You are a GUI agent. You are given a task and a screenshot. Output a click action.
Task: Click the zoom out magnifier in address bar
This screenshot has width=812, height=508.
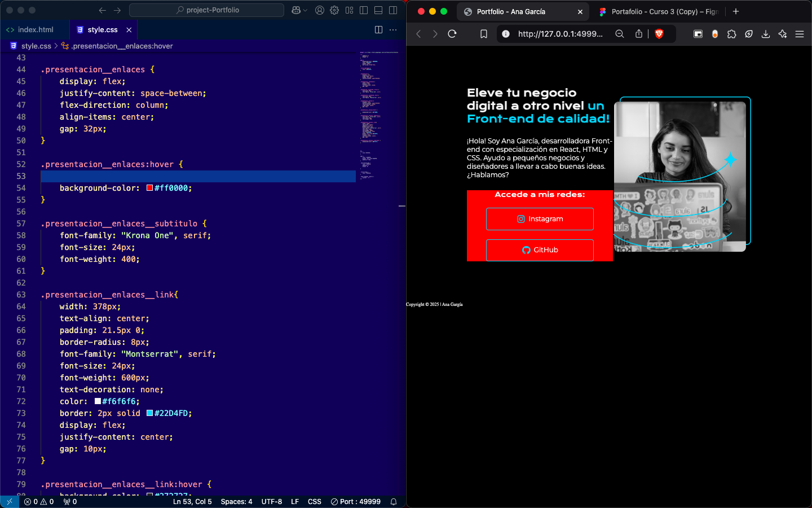620,34
